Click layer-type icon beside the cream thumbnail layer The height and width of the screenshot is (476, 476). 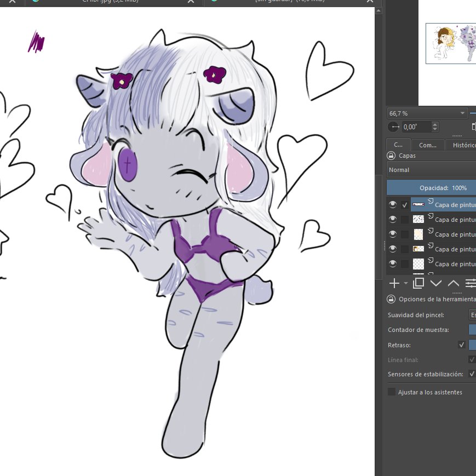(431, 231)
